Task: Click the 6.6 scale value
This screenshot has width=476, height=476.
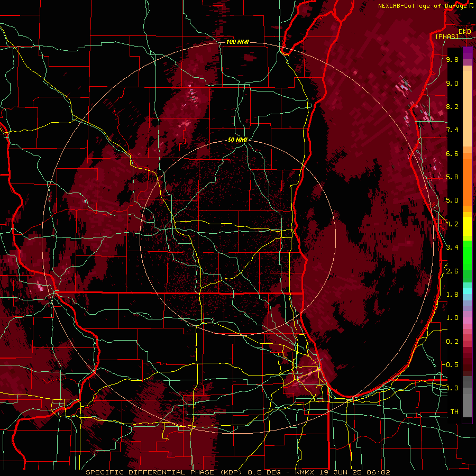Action: pos(452,153)
